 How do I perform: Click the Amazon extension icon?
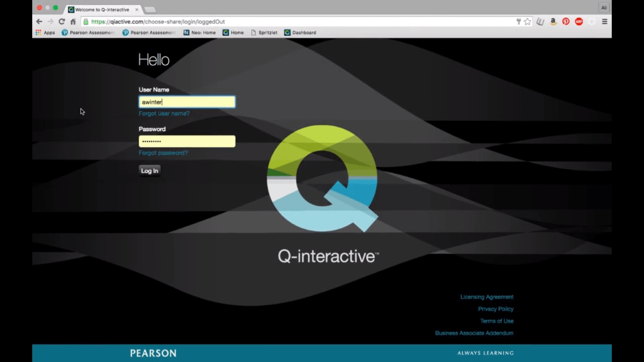coord(553,21)
